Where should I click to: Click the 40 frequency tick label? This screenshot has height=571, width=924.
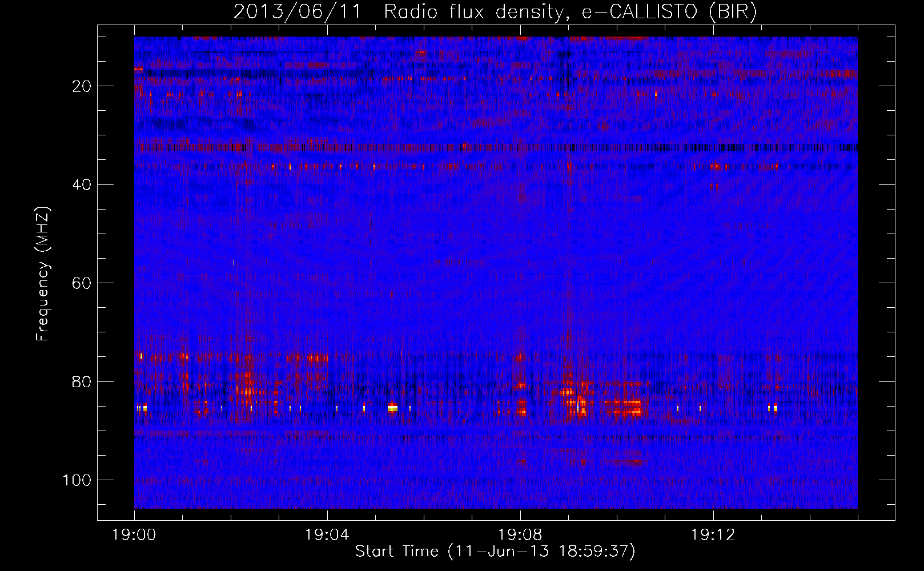coord(82,184)
